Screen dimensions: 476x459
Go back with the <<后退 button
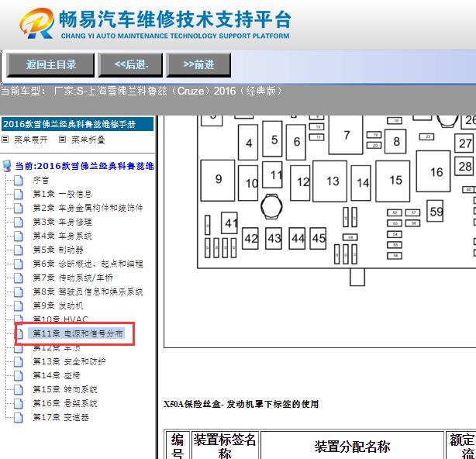tap(130, 64)
